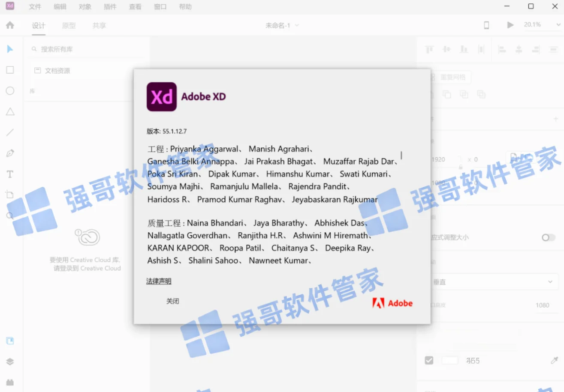Select the Ellipse tool

point(10,91)
